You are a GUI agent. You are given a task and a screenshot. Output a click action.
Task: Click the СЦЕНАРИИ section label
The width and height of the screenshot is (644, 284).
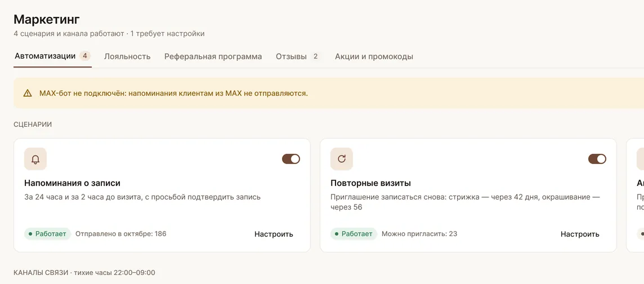(33, 125)
